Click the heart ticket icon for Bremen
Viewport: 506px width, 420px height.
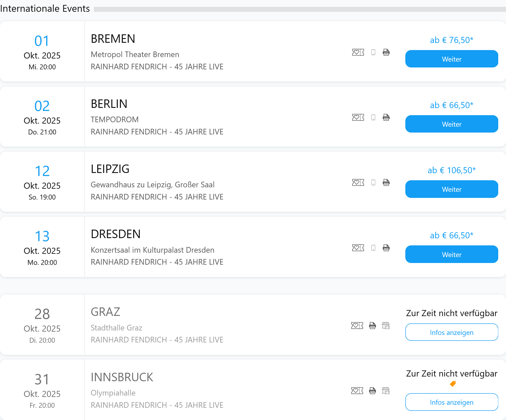358,52
